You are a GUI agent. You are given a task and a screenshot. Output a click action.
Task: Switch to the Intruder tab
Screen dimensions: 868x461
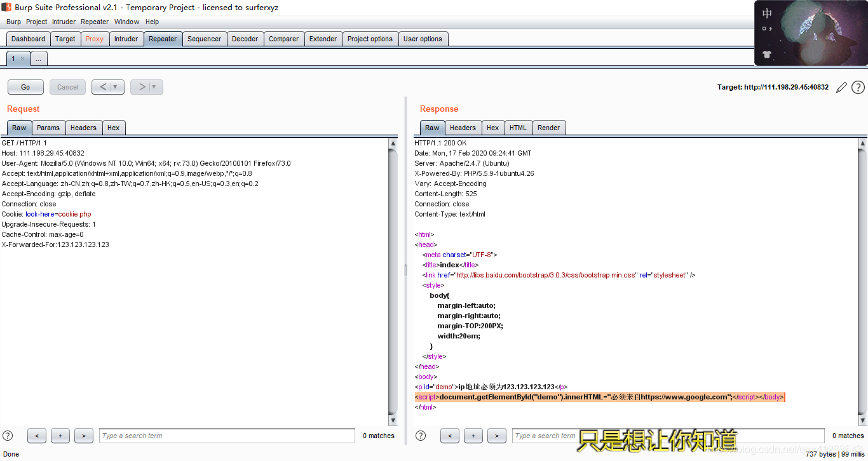click(x=126, y=39)
